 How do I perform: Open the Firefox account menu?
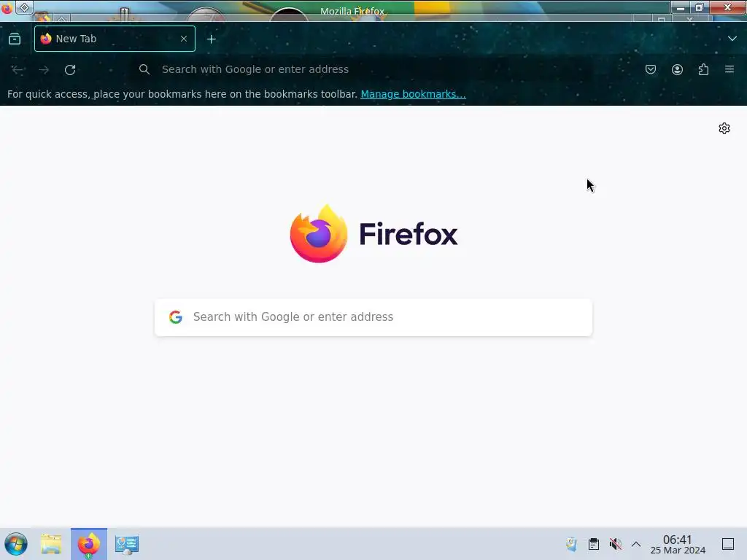pyautogui.click(x=677, y=69)
